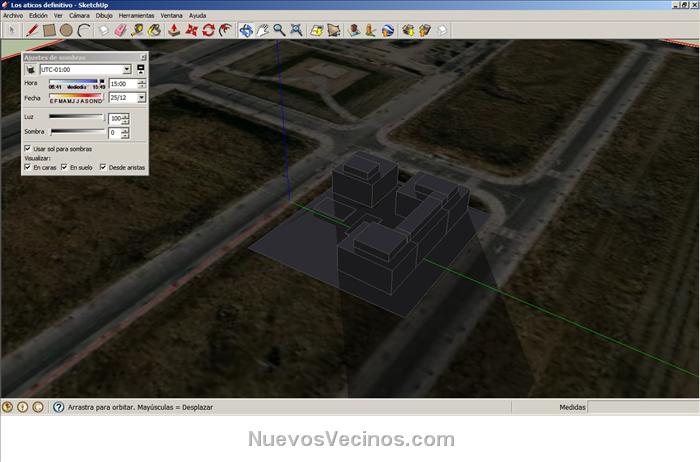Expand the Fecha 25/12 date dropdown
Screen dimensions: 700x462
point(142,98)
